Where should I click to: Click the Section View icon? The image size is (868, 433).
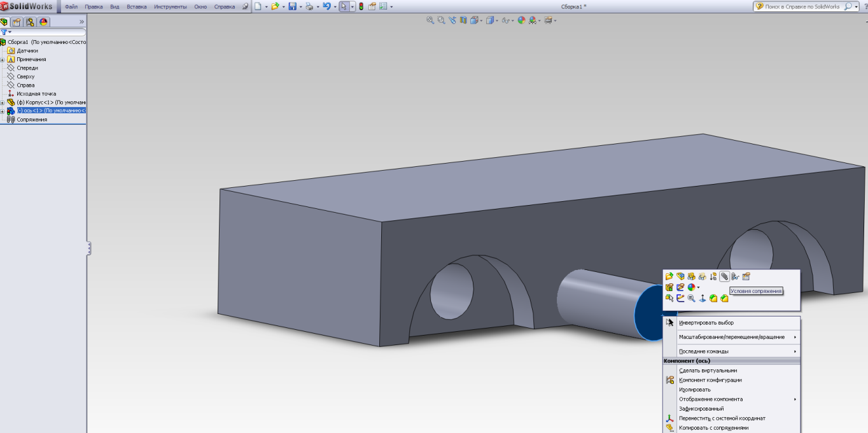[463, 20]
